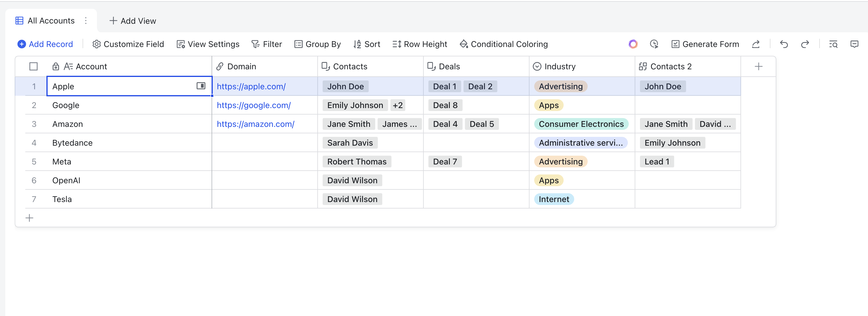Screen dimensions: 868x316
Task: Click the Google account cell
Action: click(129, 105)
